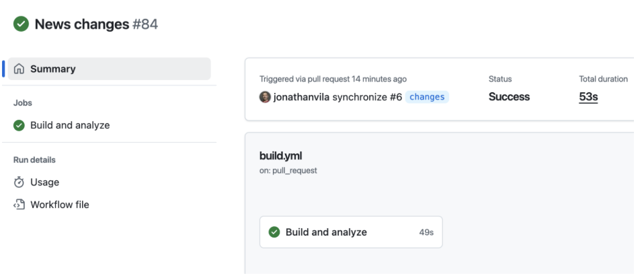Click the green check in the job card

coord(274,232)
